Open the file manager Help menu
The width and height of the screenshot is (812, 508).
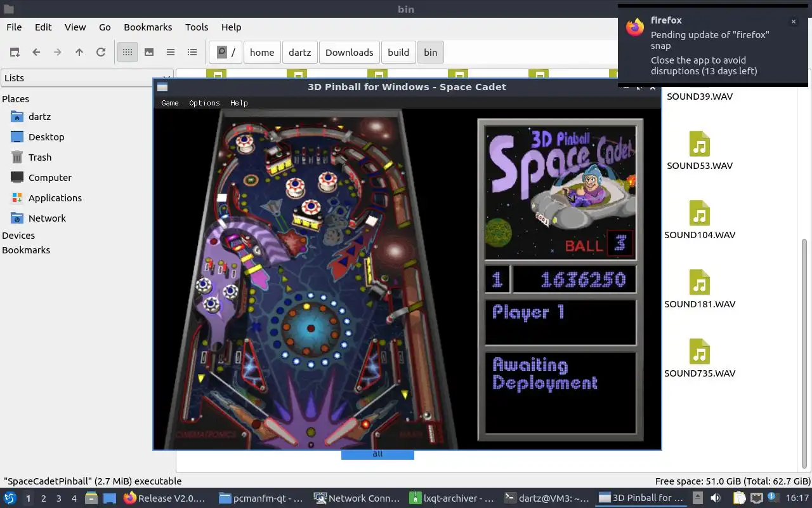[231, 27]
